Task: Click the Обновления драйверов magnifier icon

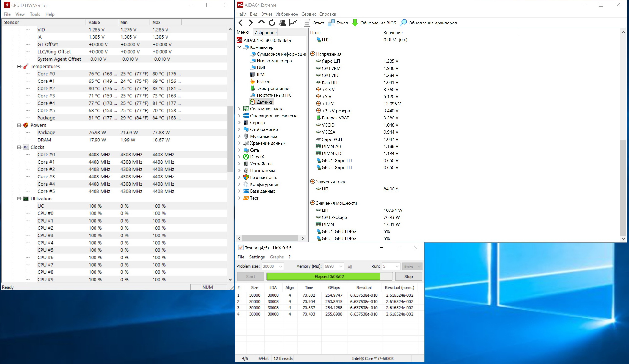Action: tap(403, 23)
